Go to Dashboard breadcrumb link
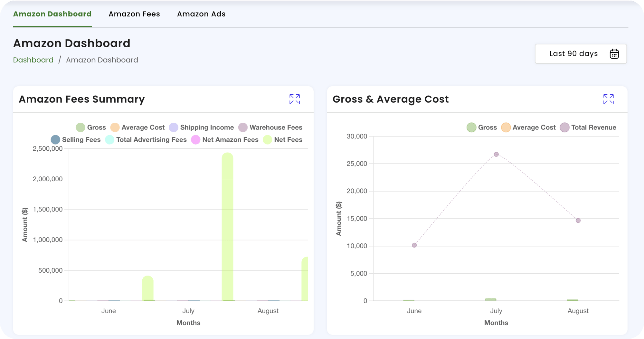This screenshot has width=644, height=339. click(33, 60)
